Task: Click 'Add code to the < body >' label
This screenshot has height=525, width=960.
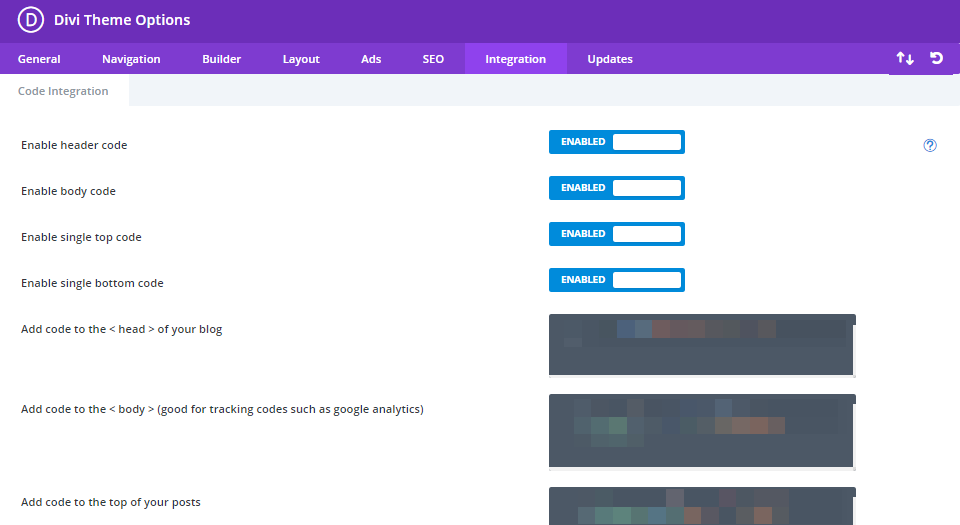Action: tap(222, 409)
